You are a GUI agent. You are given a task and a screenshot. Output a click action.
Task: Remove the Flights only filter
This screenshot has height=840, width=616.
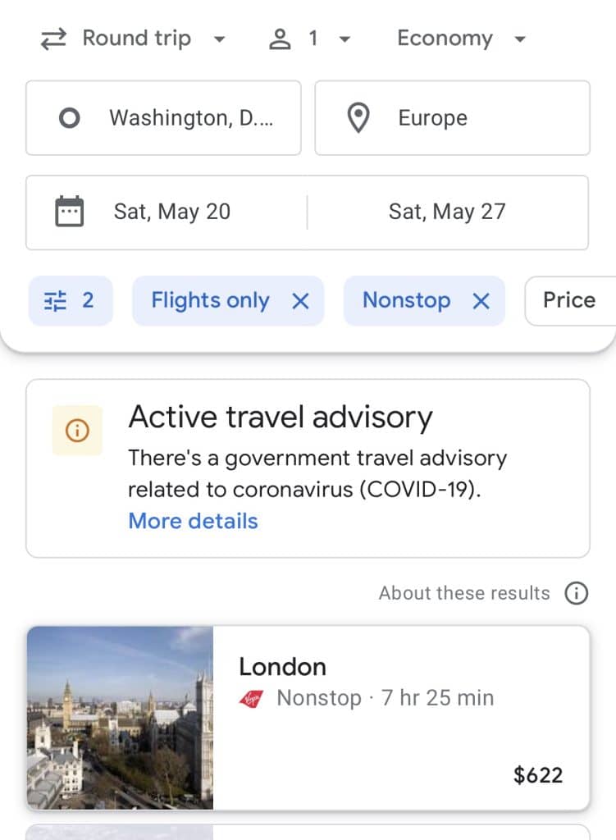click(x=301, y=301)
